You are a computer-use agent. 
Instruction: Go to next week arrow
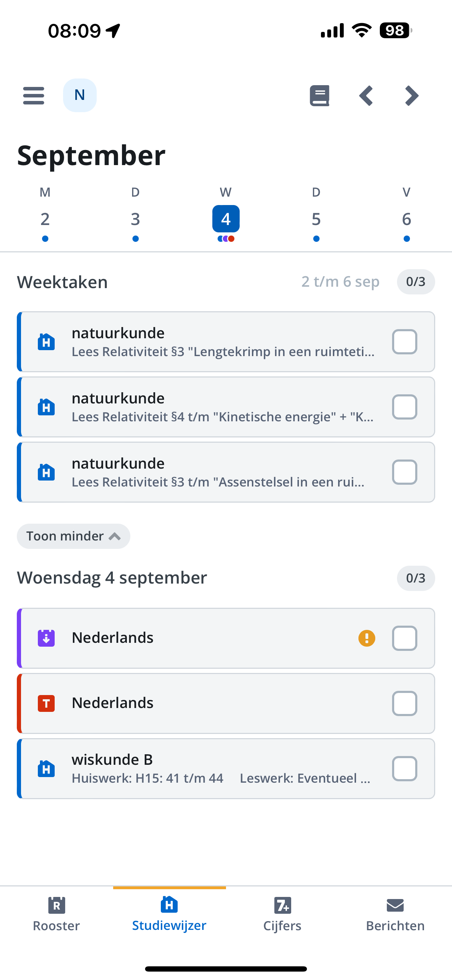point(412,95)
